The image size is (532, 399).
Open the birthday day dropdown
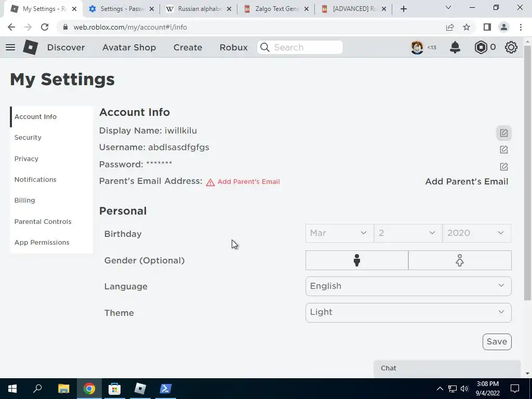pyautogui.click(x=408, y=233)
